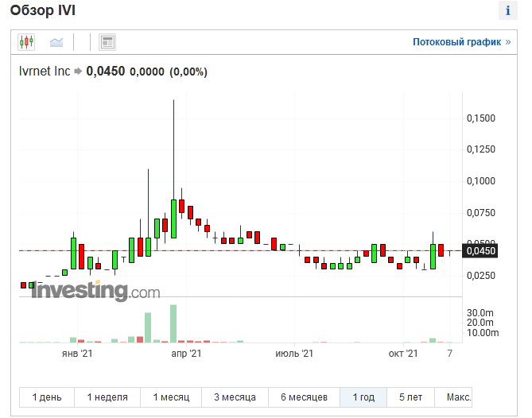Click the 0,0750 price axis label
This screenshot has height=418, width=532.
(481, 213)
